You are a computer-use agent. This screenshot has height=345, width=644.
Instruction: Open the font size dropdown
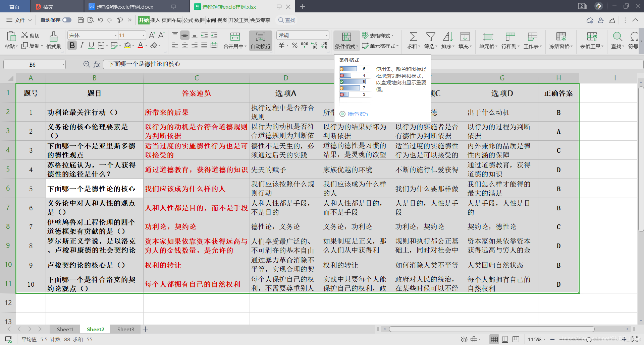pos(144,36)
